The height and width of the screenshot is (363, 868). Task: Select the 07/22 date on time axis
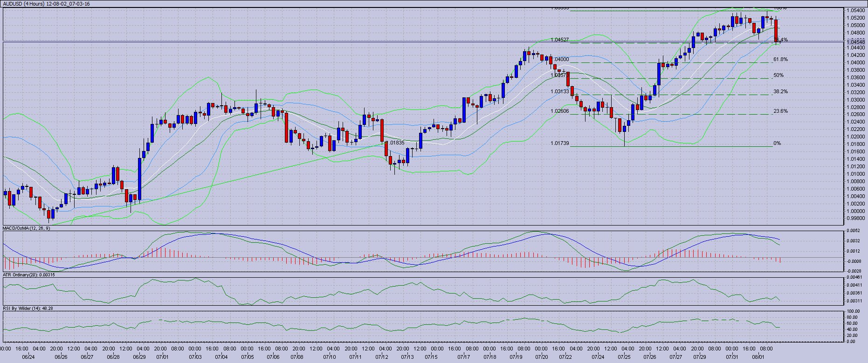tap(566, 357)
